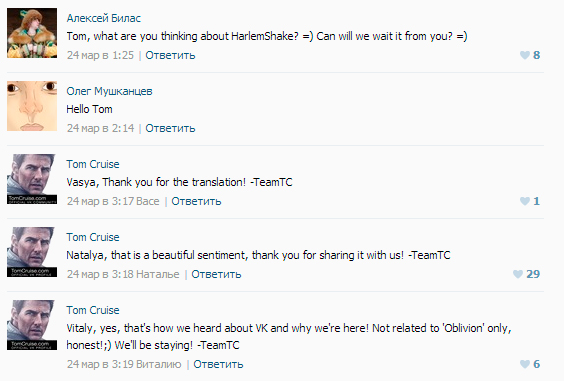Click heart on Vitaly reply comment
The width and height of the screenshot is (564, 381).
tap(525, 364)
